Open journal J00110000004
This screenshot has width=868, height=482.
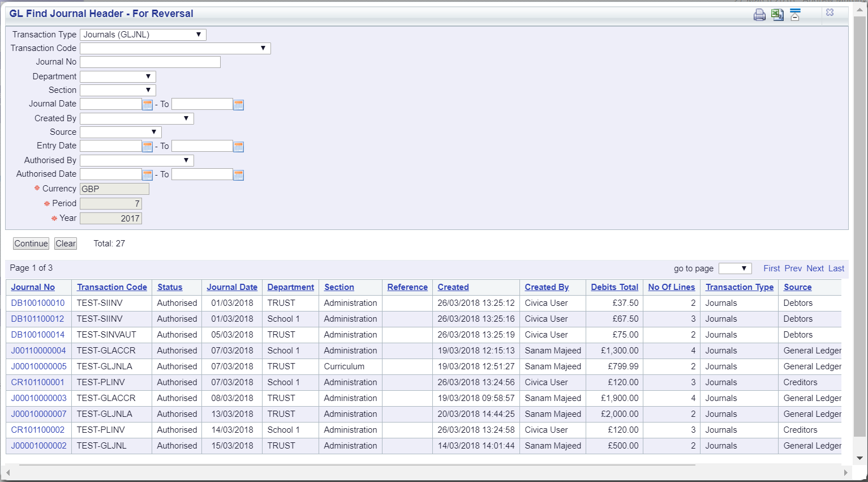38,351
